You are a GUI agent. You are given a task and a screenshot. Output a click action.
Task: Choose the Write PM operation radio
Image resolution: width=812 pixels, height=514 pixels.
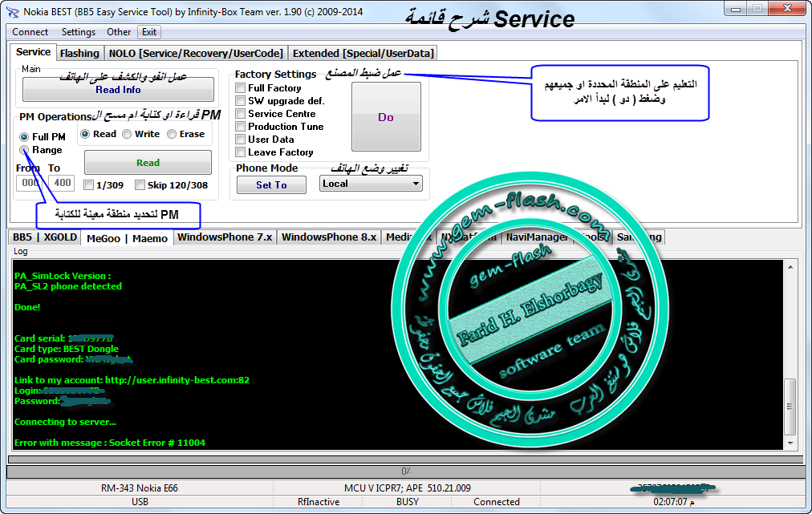[x=127, y=134]
